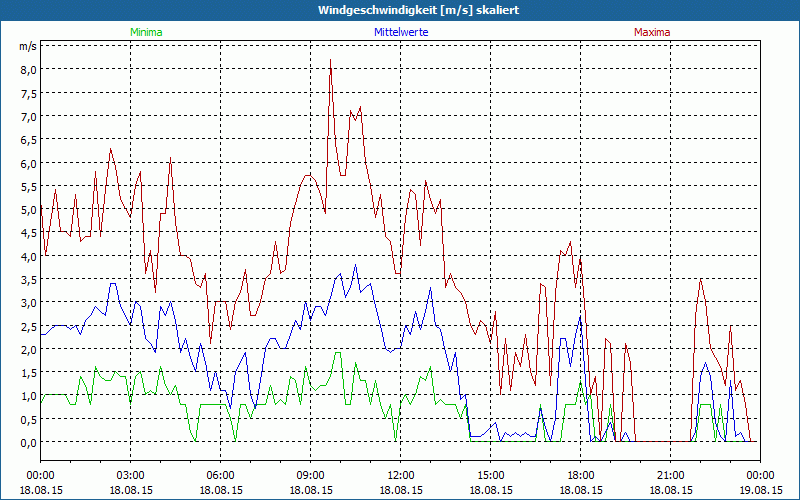Click the 06:00 time axis label
Screen dimensions: 800x500
(x=220, y=476)
